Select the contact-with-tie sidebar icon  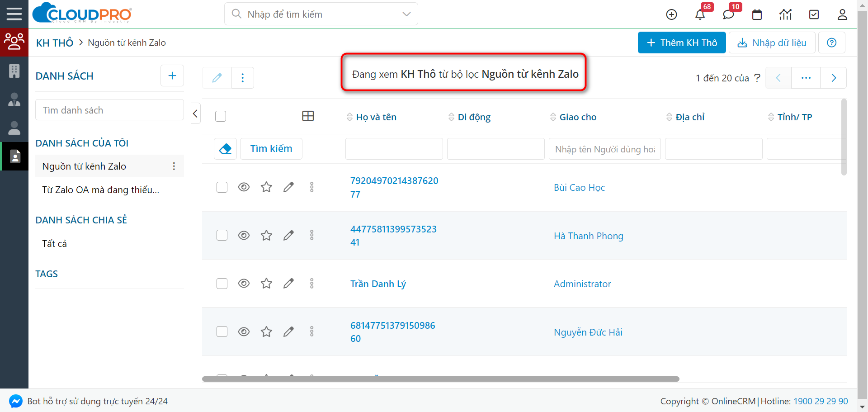pyautogui.click(x=14, y=99)
